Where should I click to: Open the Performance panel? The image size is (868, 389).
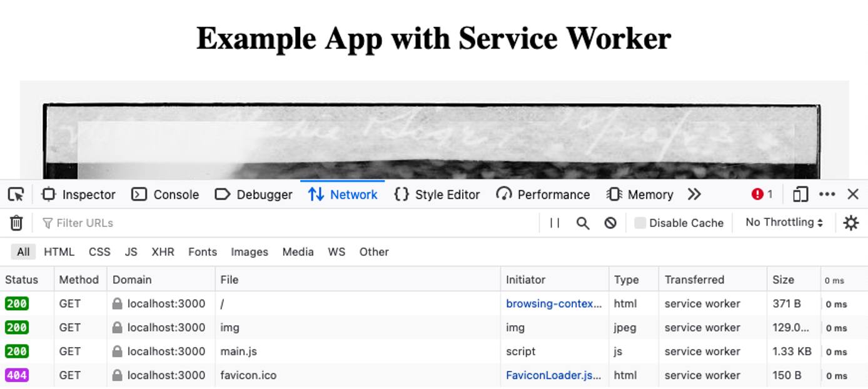(x=543, y=194)
